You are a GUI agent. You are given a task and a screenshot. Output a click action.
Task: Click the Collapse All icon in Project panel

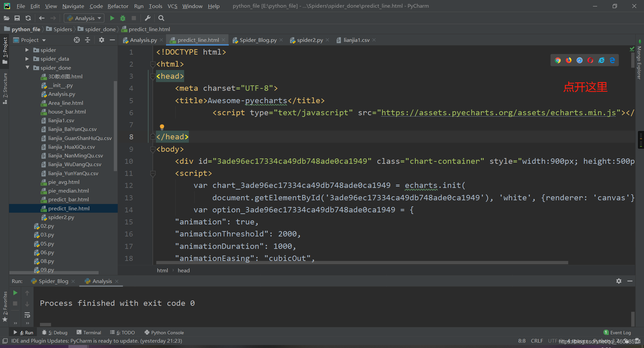click(x=88, y=40)
